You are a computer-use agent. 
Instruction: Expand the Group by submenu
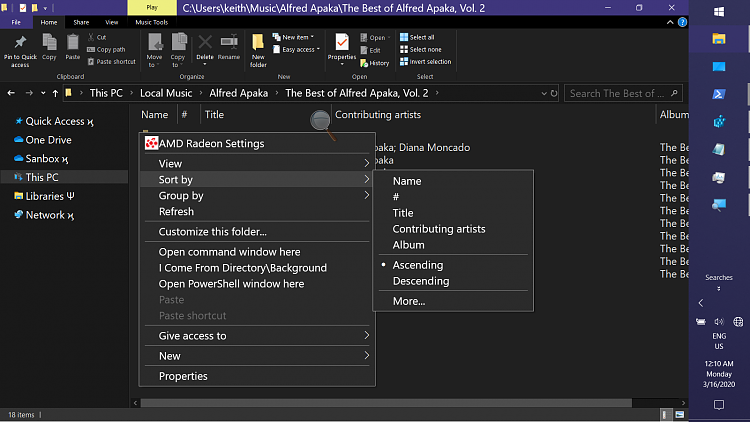point(257,196)
